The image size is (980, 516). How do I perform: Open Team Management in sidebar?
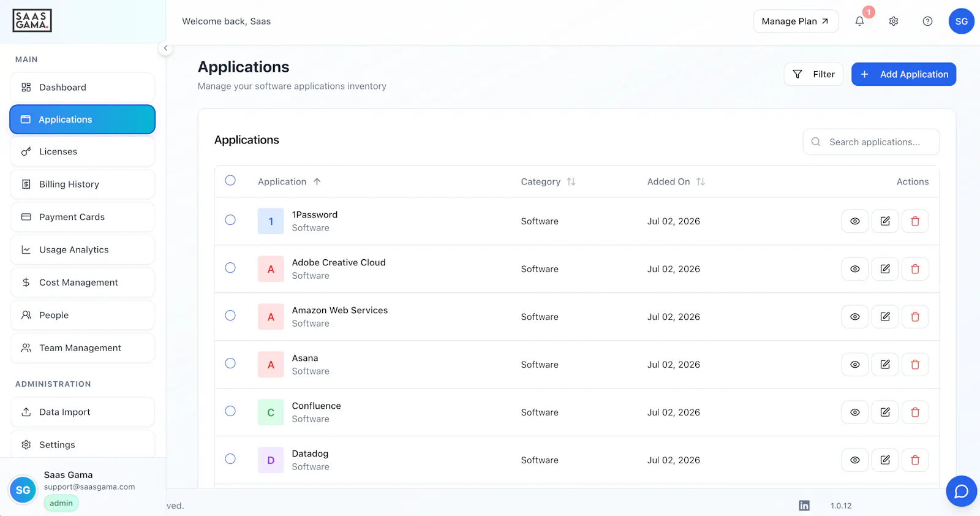(x=82, y=348)
